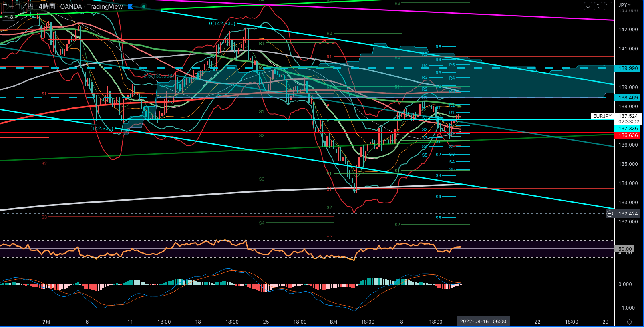Screen dimensions: 644x328
Task: Click the 0(142.330) Fibonacci level label
Action: coord(222,24)
